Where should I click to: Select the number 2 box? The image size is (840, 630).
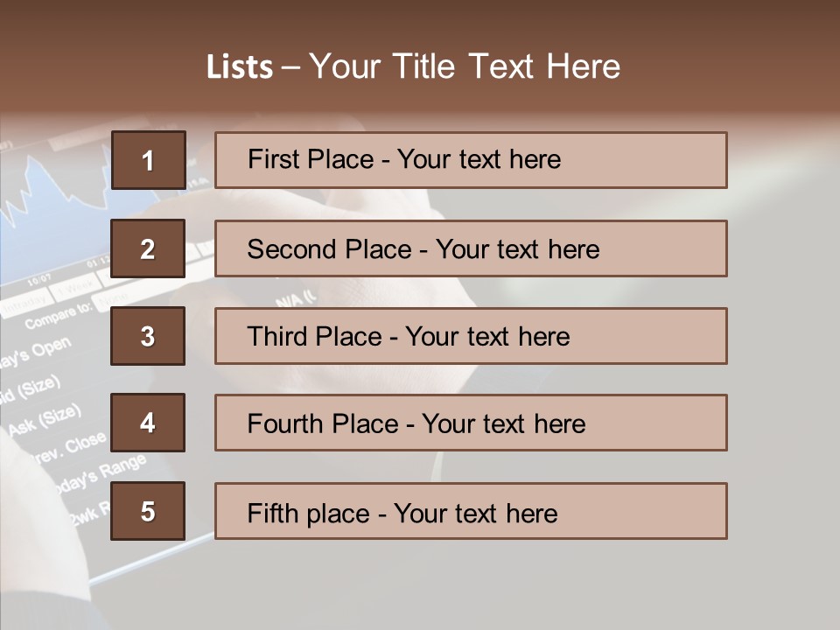tap(148, 248)
